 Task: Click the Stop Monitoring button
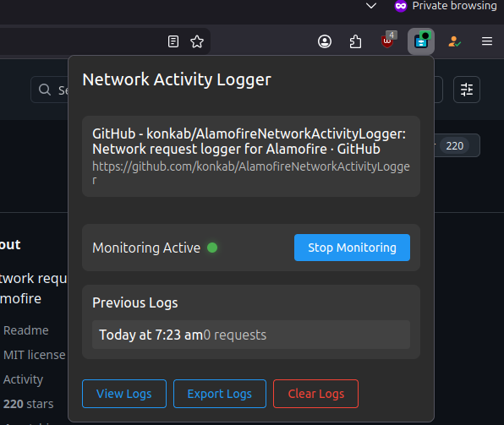pyautogui.click(x=352, y=248)
